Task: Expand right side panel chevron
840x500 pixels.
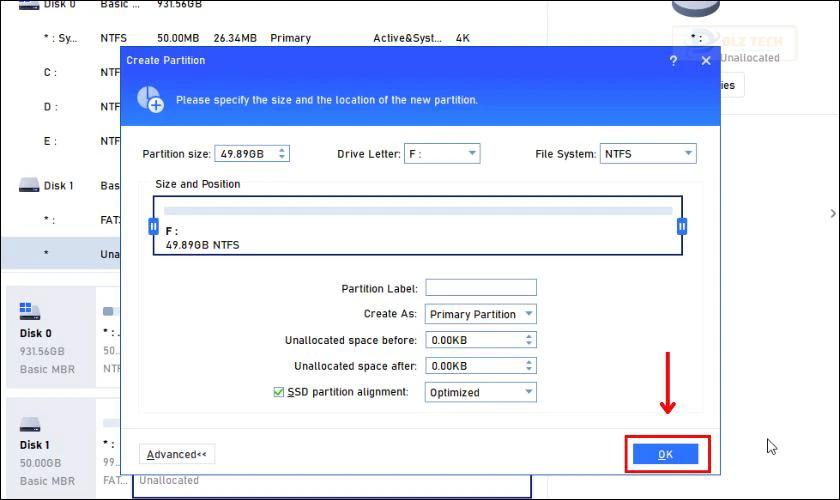Action: [x=833, y=213]
